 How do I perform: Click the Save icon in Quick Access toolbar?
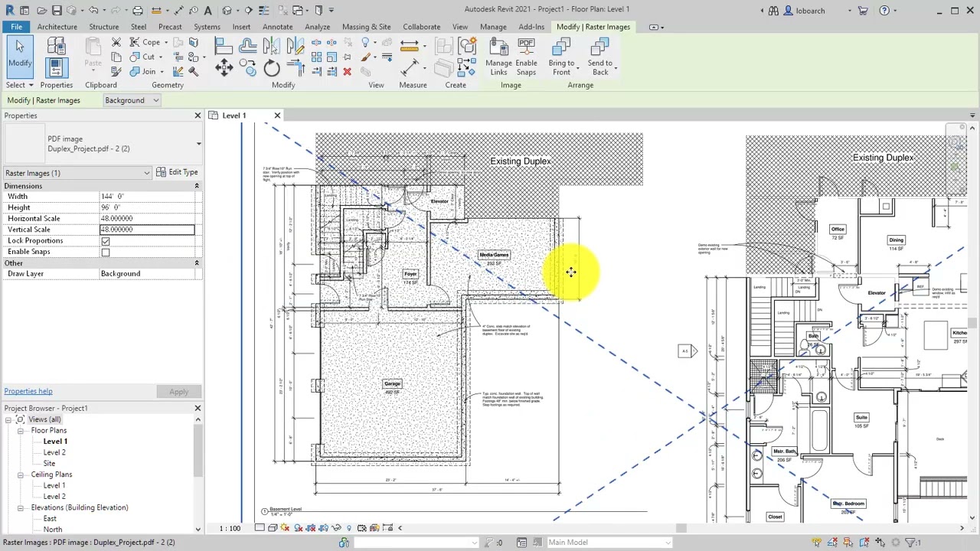pyautogui.click(x=57, y=11)
